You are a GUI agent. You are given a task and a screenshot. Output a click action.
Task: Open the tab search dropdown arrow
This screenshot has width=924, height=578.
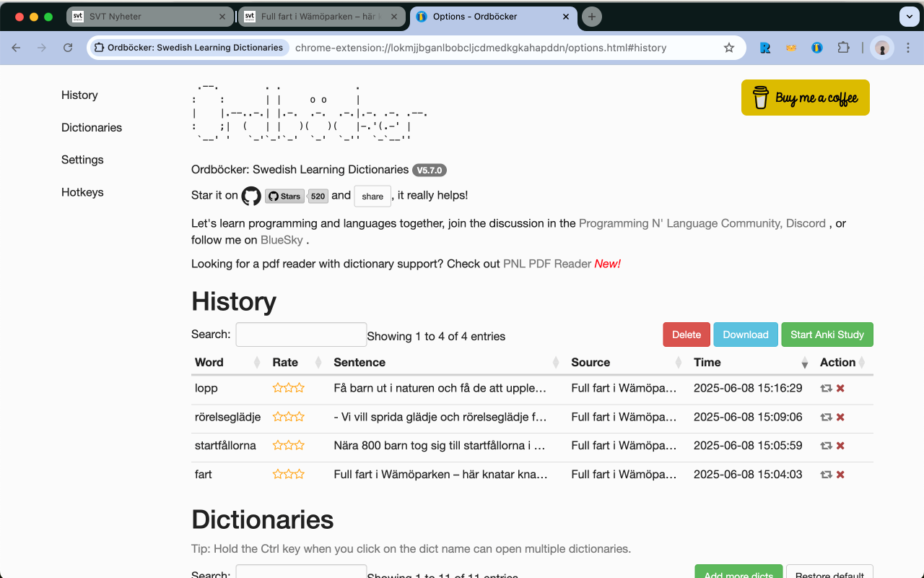[909, 16]
